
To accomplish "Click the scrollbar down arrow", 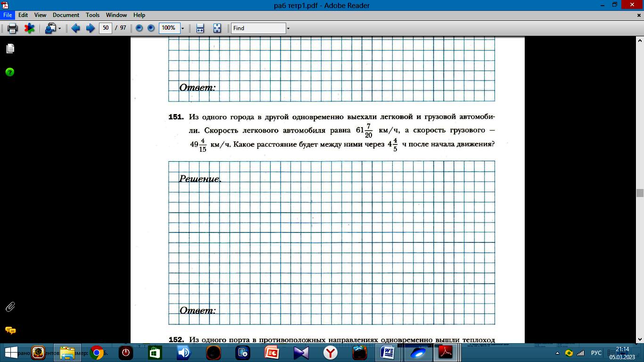I will pyautogui.click(x=640, y=339).
